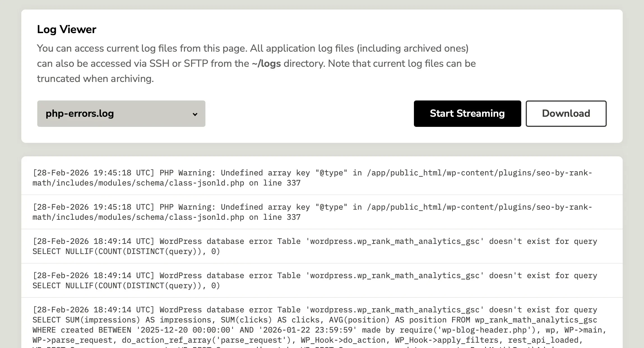Expand the php-errors.log file chooser

(x=121, y=114)
